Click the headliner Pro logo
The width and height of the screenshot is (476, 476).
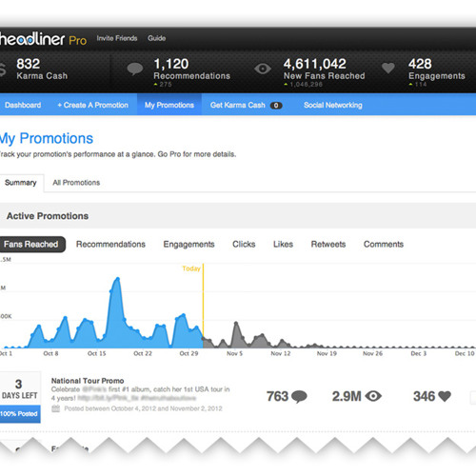click(43, 39)
